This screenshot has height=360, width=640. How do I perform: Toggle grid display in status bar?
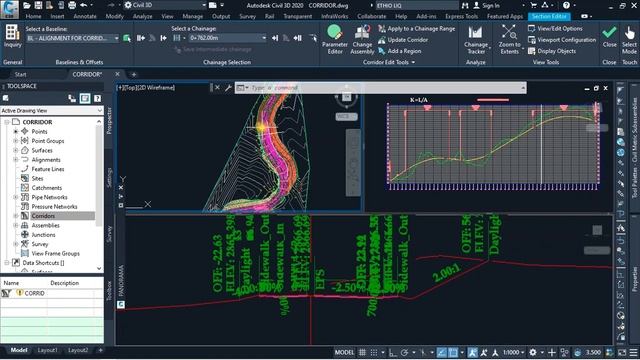[x=362, y=352]
